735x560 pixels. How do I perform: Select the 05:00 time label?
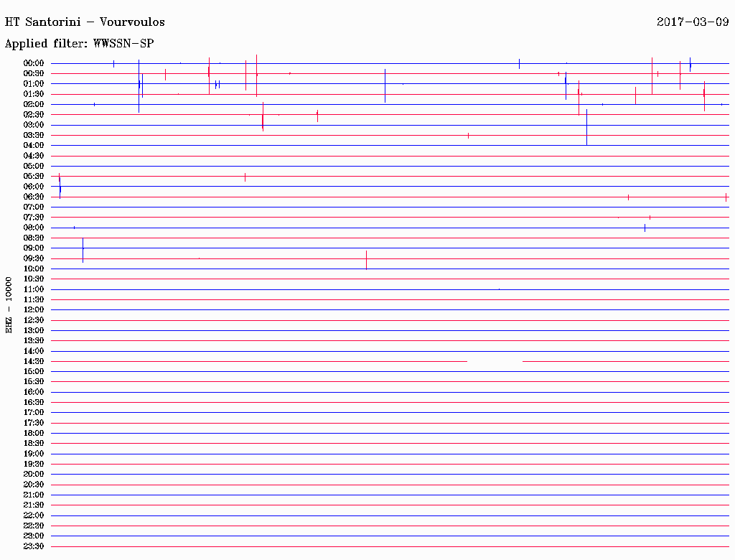pos(34,166)
